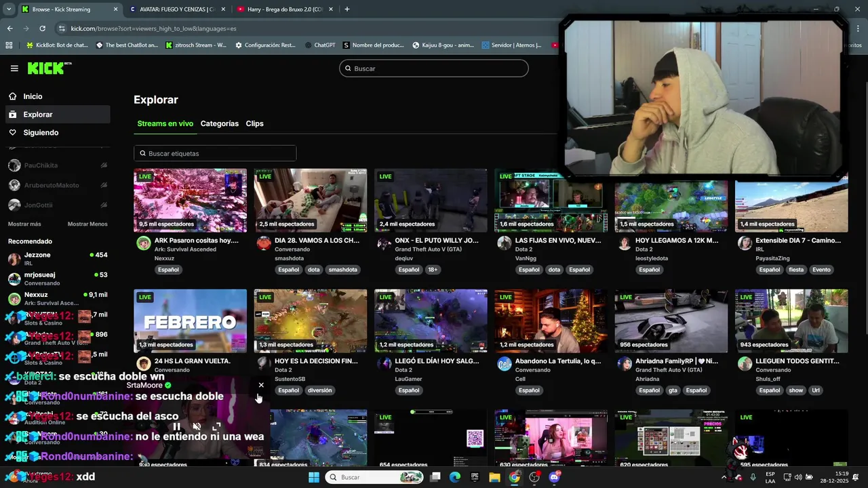Open Jezzone recommended channel
Screen dimensions: 868x488
(58, 259)
